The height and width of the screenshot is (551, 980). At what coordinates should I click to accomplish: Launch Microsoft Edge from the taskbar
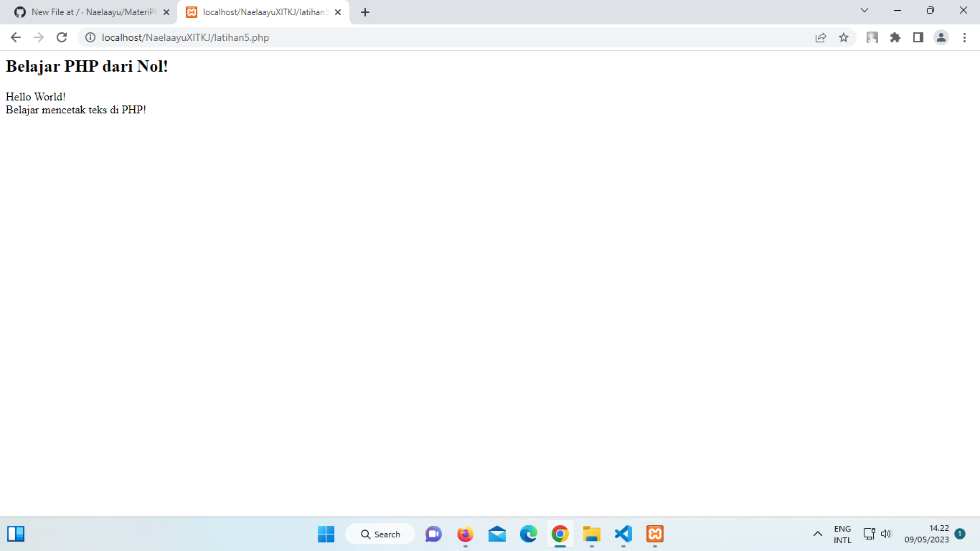pyautogui.click(x=529, y=534)
